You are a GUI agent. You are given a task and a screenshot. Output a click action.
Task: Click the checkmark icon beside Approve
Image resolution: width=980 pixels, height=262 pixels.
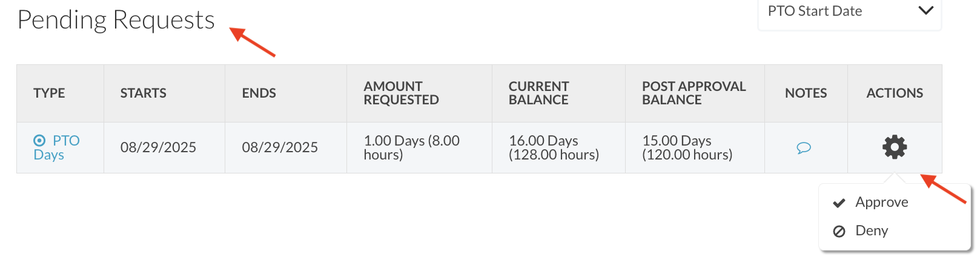click(839, 203)
